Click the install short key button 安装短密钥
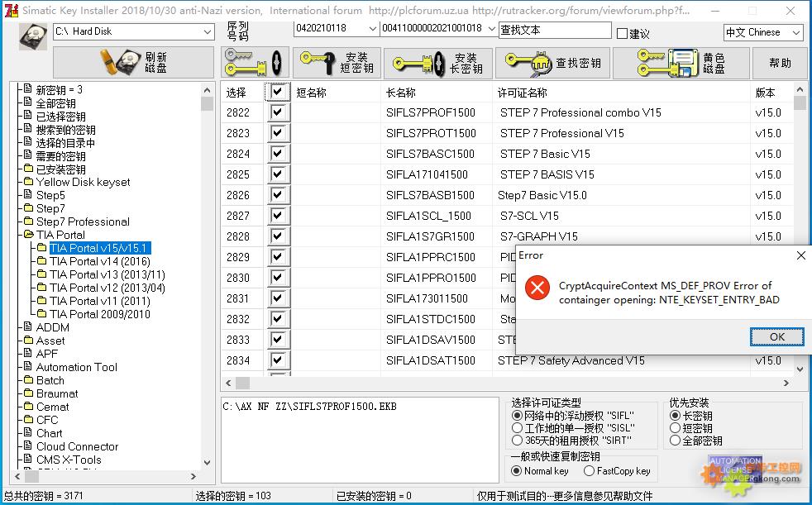This screenshot has height=505, width=812. pos(337,63)
